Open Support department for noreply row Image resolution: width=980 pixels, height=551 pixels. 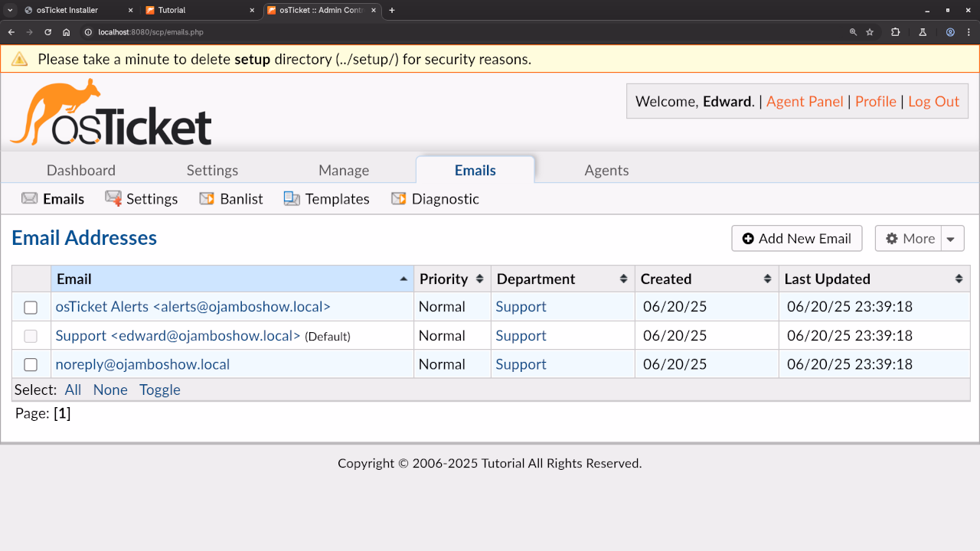(521, 364)
